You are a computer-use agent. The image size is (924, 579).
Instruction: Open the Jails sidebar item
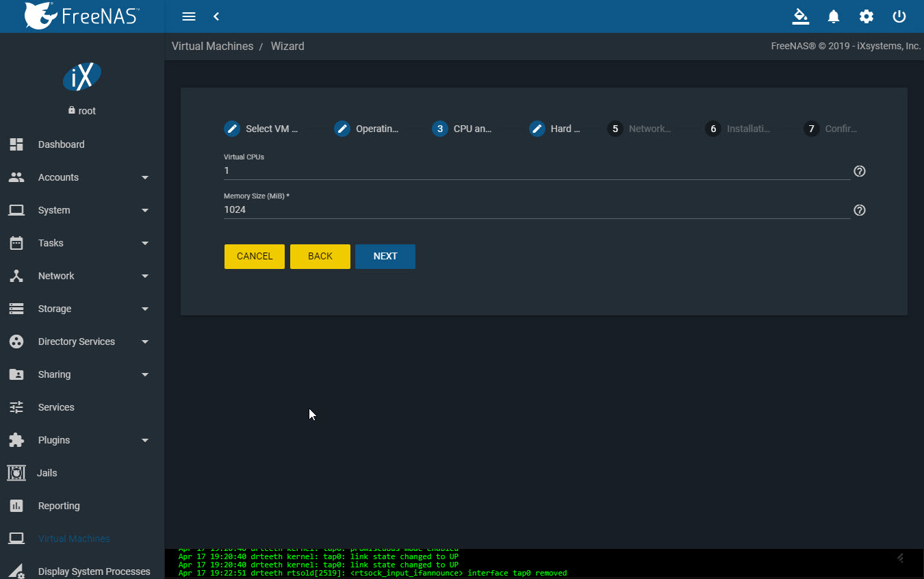click(47, 473)
